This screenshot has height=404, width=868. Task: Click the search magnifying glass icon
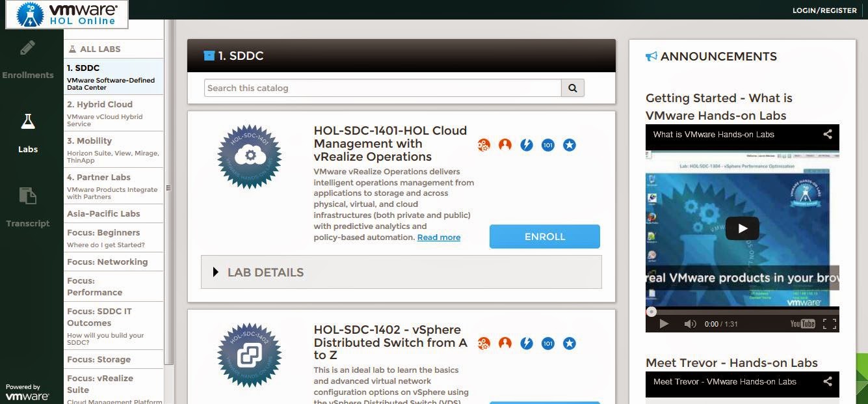point(572,87)
